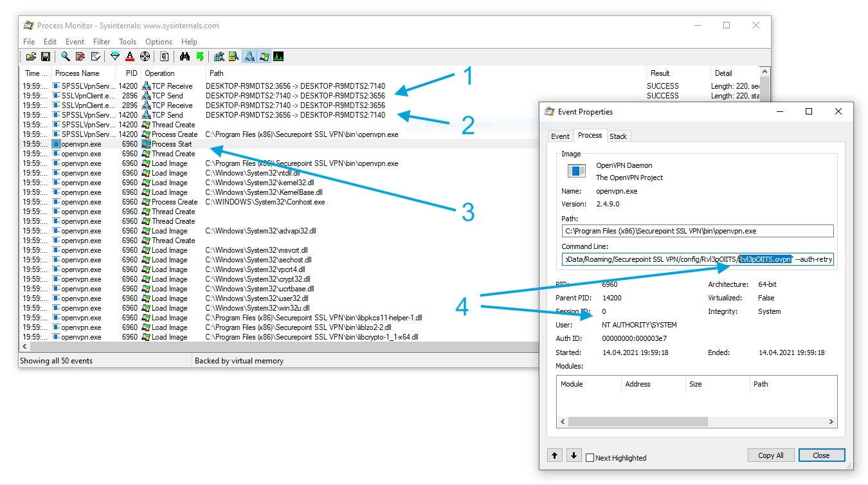Toggle Show Network Activity in toolbar
The width and height of the screenshot is (868, 485).
coord(249,57)
